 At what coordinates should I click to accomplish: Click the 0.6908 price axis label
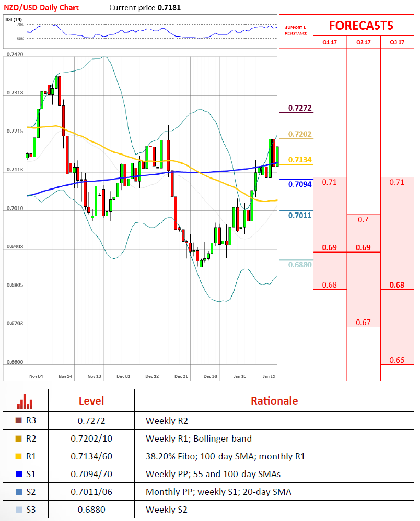[x=15, y=246]
